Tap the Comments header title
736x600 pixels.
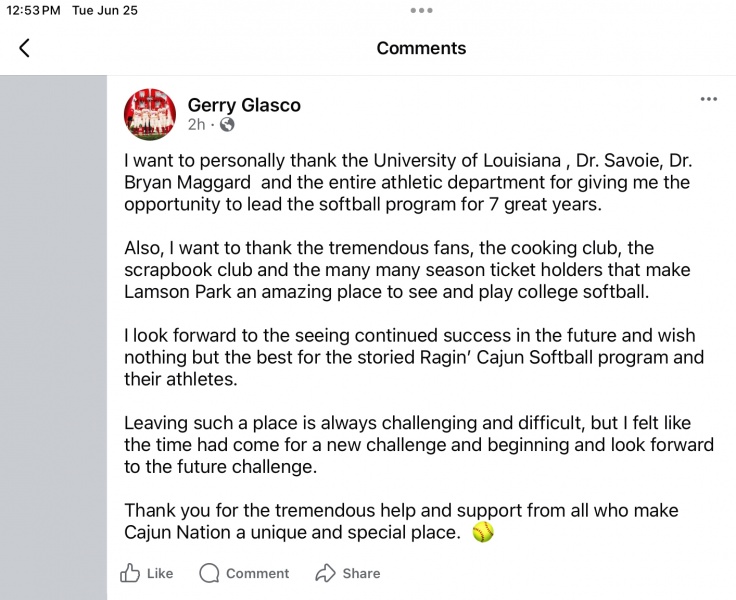[x=421, y=48]
